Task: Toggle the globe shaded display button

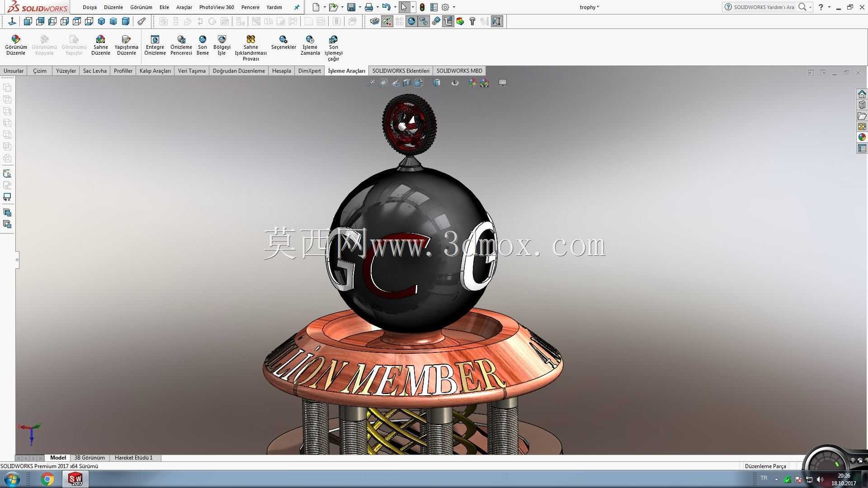Action: [411, 21]
